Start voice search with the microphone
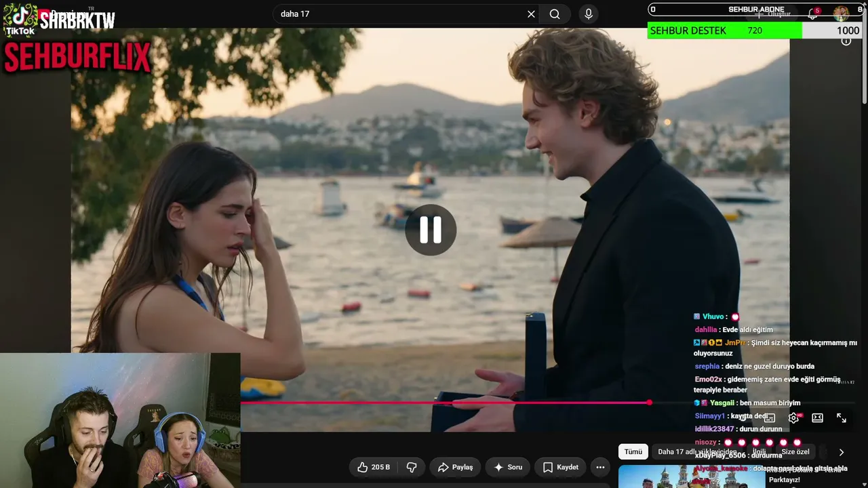868x488 pixels. [588, 14]
